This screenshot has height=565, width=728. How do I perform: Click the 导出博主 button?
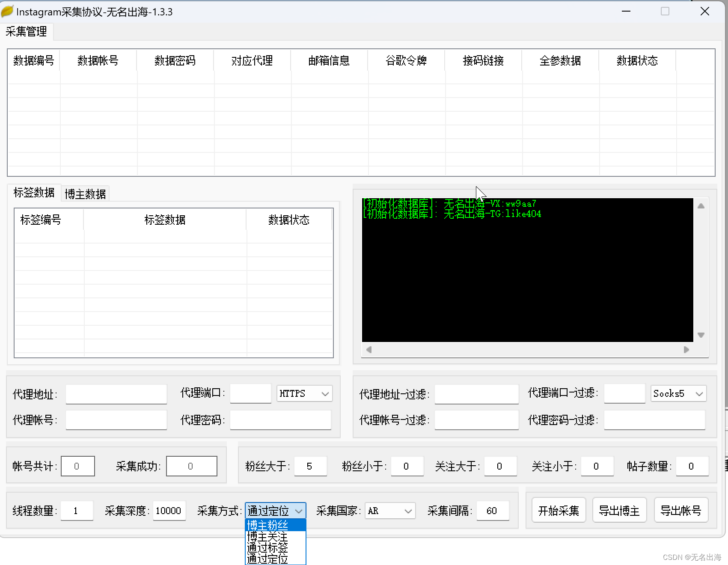pyautogui.click(x=619, y=510)
